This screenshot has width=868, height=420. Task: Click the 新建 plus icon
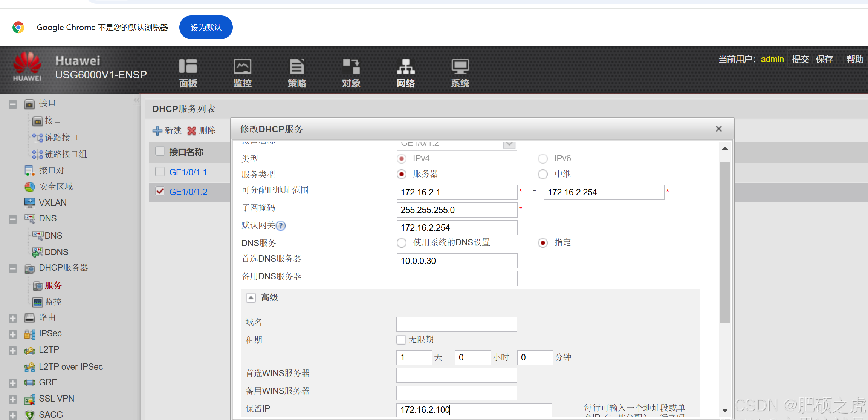pos(157,131)
